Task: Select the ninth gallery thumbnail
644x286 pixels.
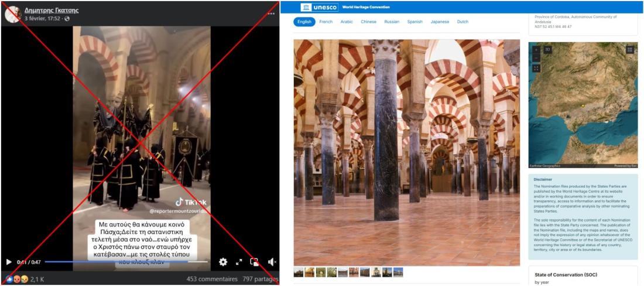Action: click(387, 272)
